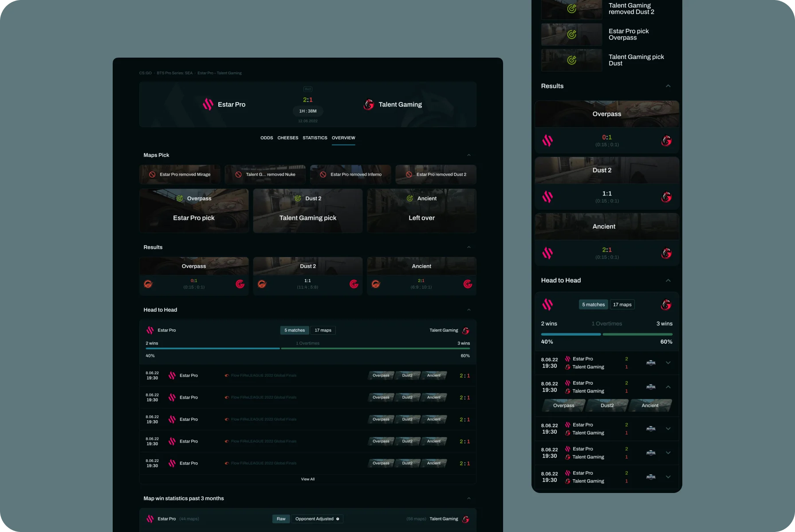The image size is (795, 532).
Task: Click Estar Pro logo in Map win statistics panel
Action: point(150,519)
